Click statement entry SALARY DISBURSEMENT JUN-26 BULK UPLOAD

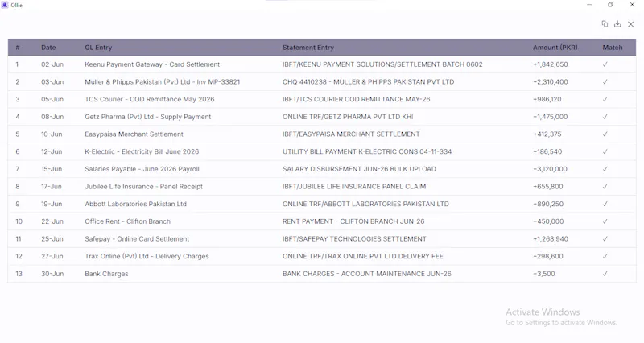[x=359, y=169]
